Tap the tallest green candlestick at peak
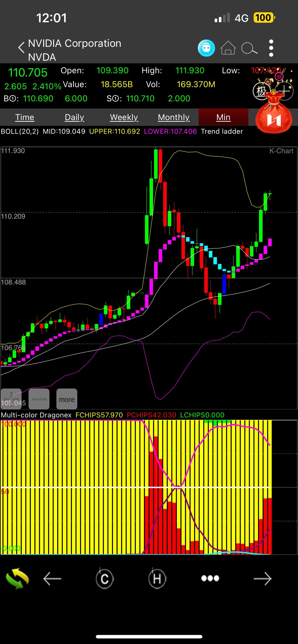This screenshot has width=298, height=644. coord(156,164)
